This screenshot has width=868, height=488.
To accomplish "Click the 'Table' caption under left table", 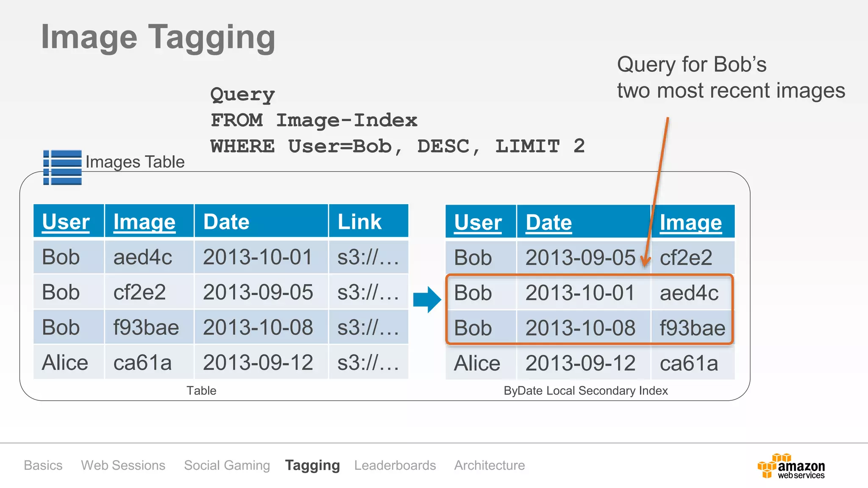I will click(201, 391).
